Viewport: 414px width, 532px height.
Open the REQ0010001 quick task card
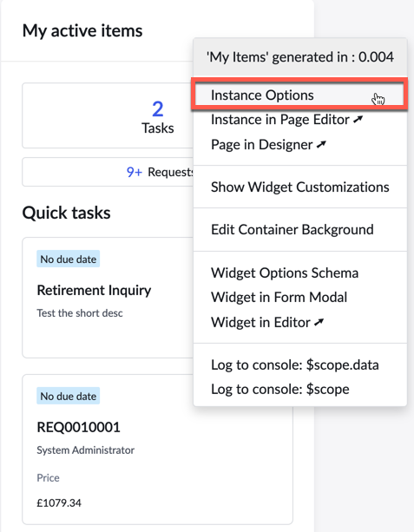(157, 450)
